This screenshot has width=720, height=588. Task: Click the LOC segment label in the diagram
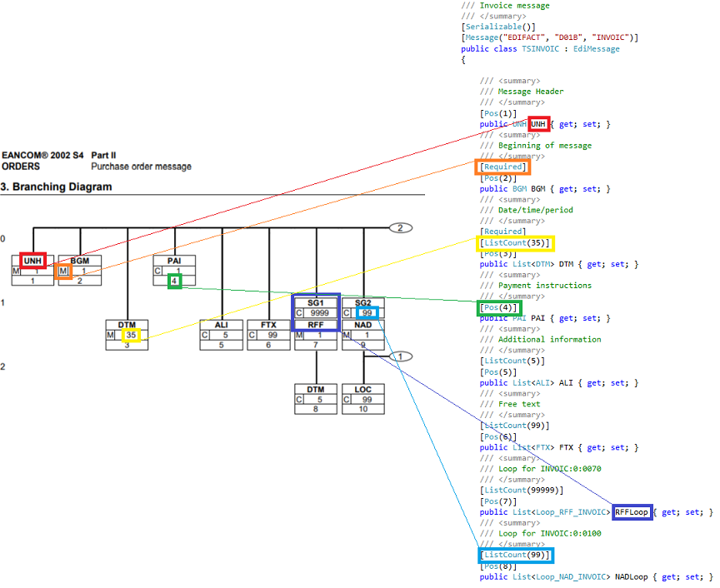pos(362,389)
